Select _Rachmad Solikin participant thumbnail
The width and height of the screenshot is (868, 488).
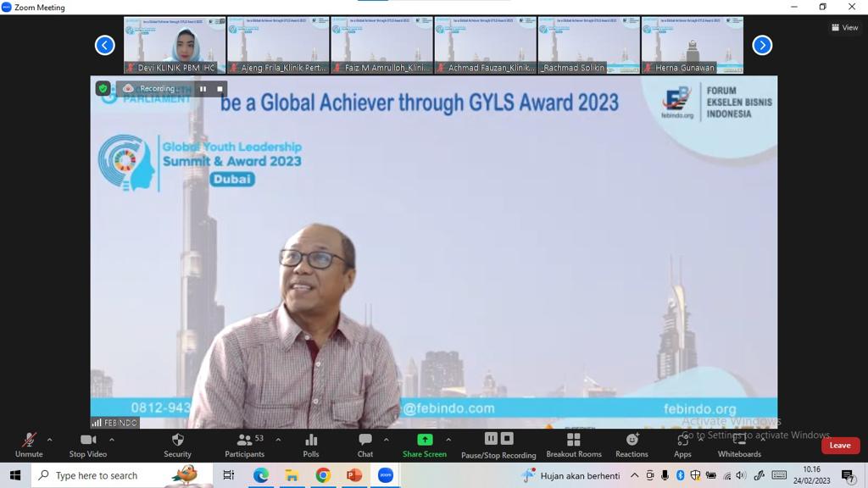point(589,46)
